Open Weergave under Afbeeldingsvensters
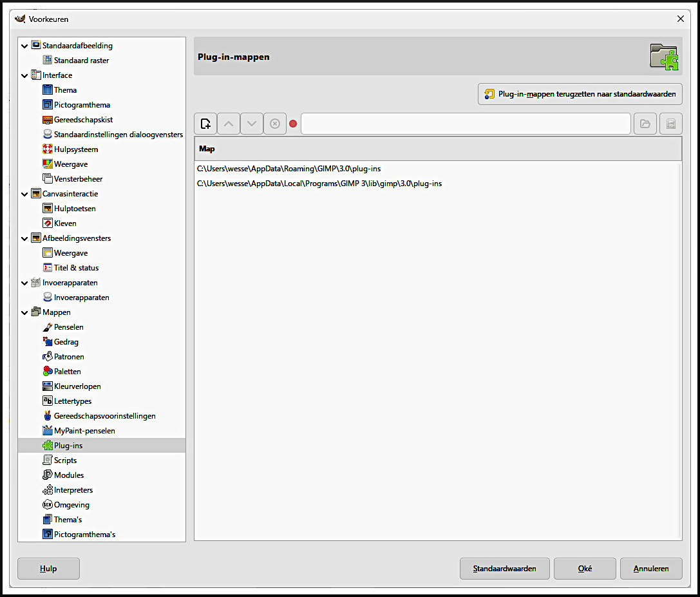700x597 pixels. pyautogui.click(x=71, y=252)
